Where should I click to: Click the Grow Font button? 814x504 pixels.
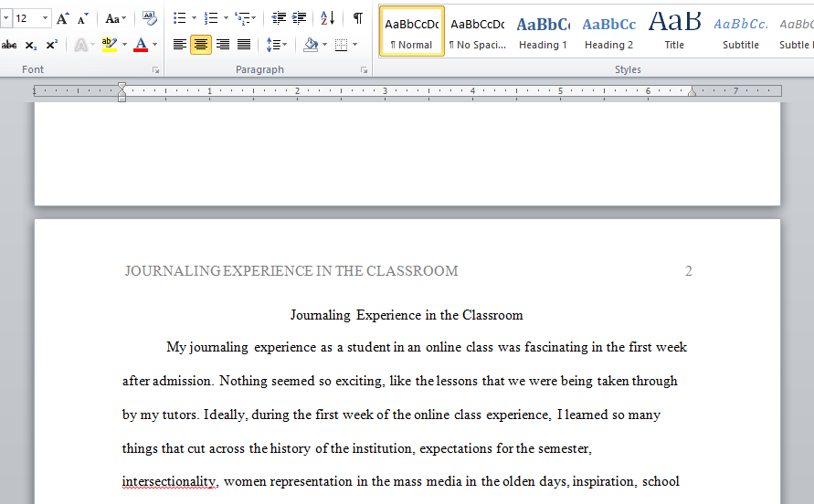pos(63,18)
